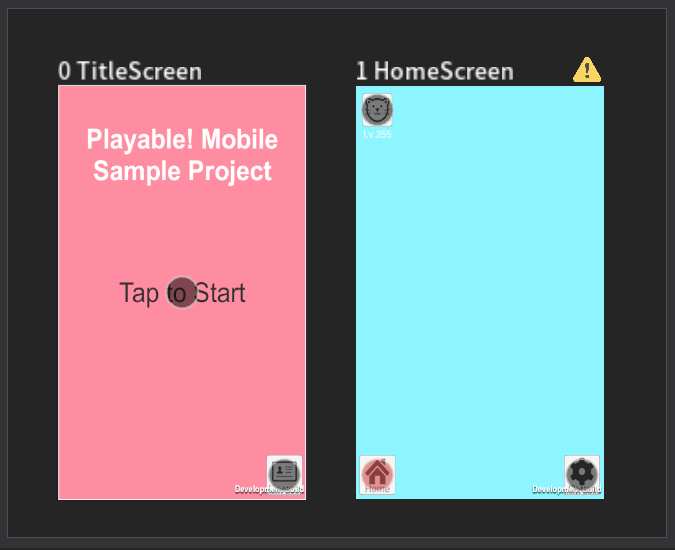
Task: Click the word Tap on TitleScreen
Action: pyautogui.click(x=139, y=294)
